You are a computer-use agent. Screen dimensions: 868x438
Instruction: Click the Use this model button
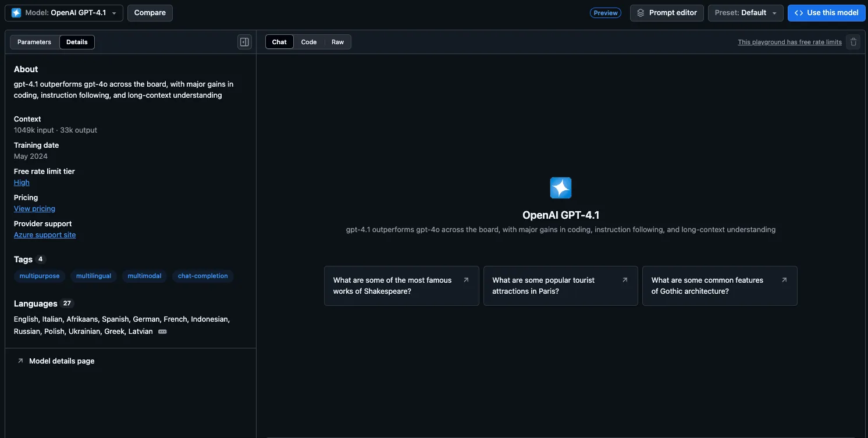826,12
